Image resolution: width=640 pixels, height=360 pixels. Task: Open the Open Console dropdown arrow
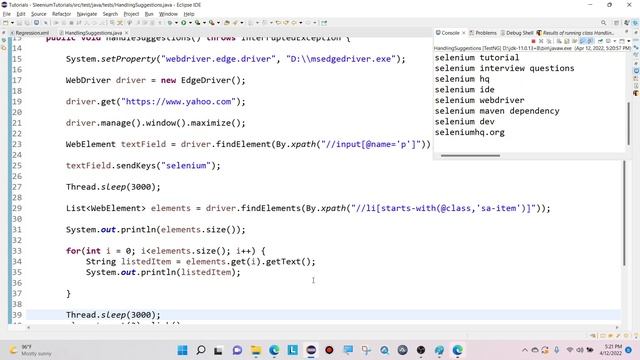(629, 41)
